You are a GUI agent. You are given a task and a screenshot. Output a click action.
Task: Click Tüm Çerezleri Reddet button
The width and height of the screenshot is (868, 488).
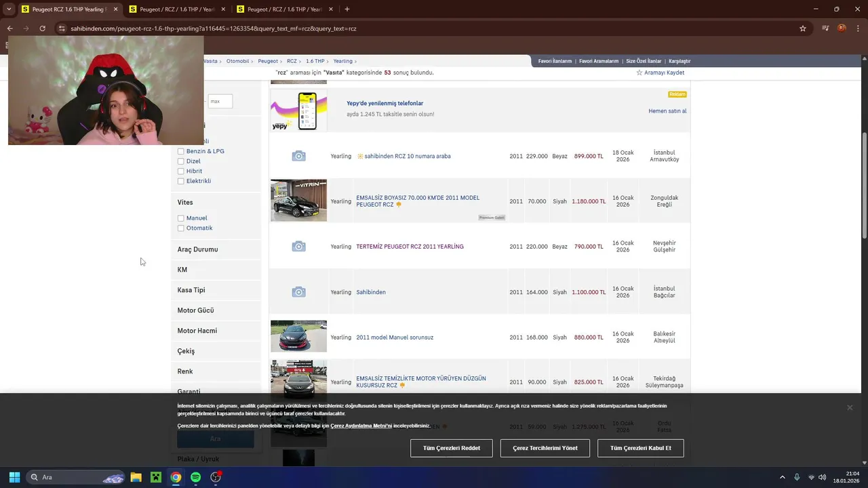[x=452, y=448]
